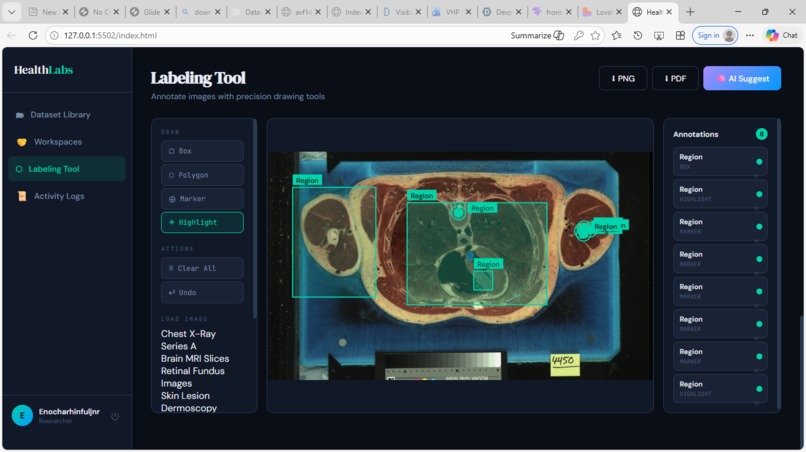Click the yellow 4450 sticky note in image
Screen dimensions: 806x452
(564, 364)
